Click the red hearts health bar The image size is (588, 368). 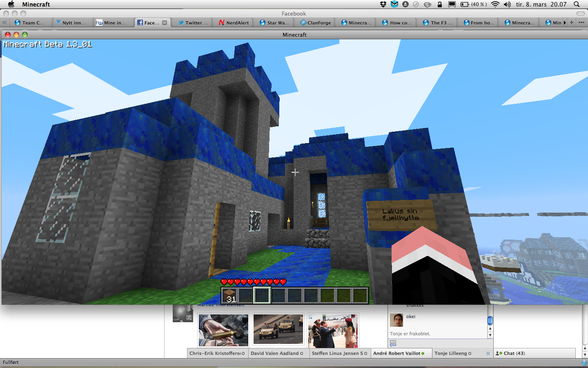coord(254,282)
